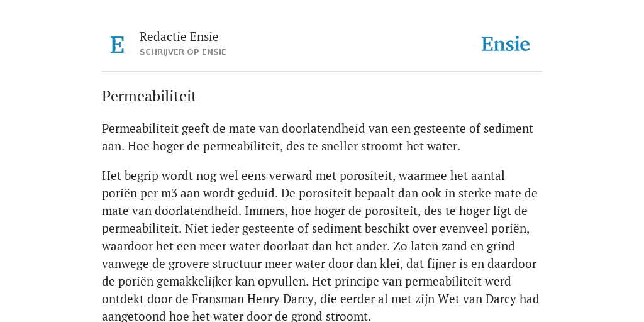Click the horizontal divider line below the header
This screenshot has height=322, width=644.
click(x=322, y=72)
